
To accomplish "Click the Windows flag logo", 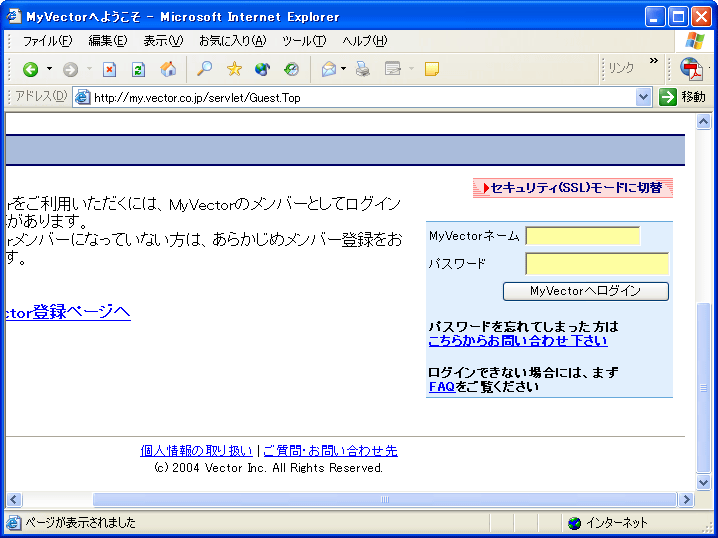I will 695,41.
